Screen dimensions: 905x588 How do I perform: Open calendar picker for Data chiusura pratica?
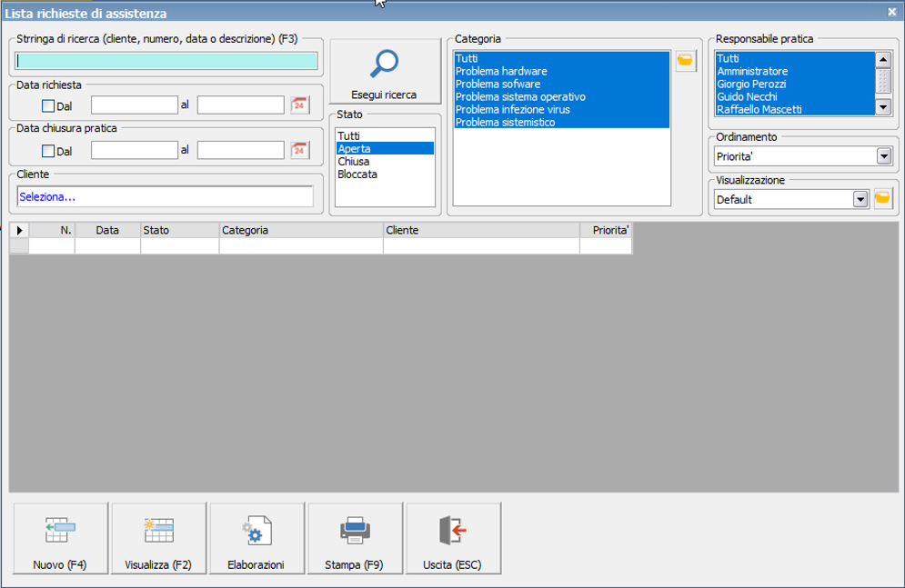coord(300,150)
